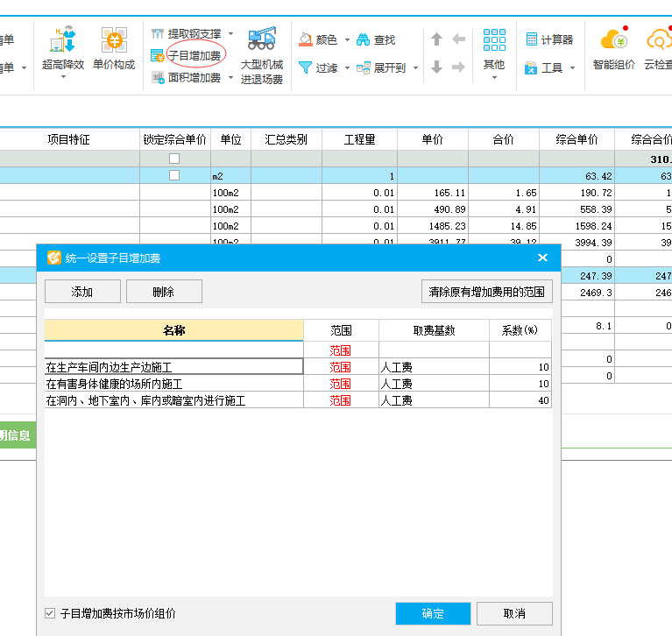Click the right arrow icon
This screenshot has height=636, width=672.
458,67
